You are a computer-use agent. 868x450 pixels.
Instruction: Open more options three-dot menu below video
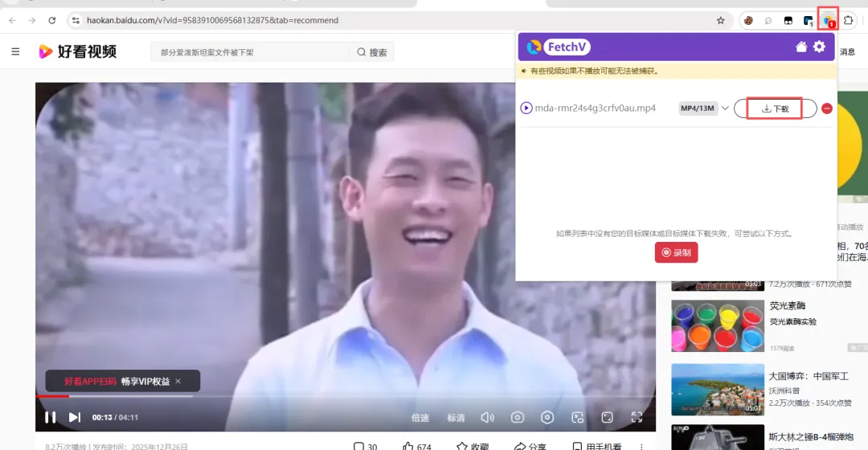[x=641, y=446]
